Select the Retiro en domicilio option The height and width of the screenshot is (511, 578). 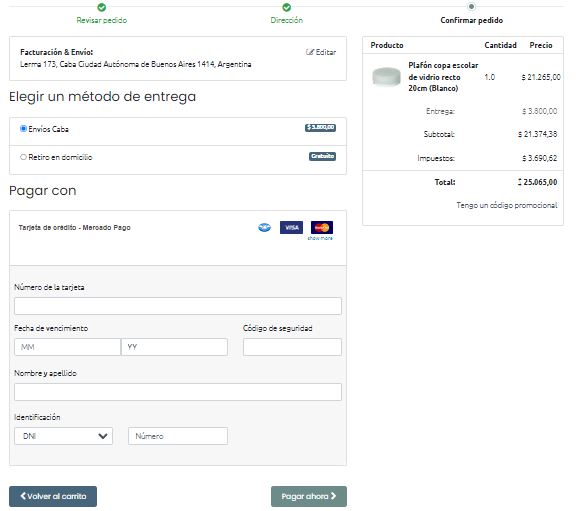point(24,157)
